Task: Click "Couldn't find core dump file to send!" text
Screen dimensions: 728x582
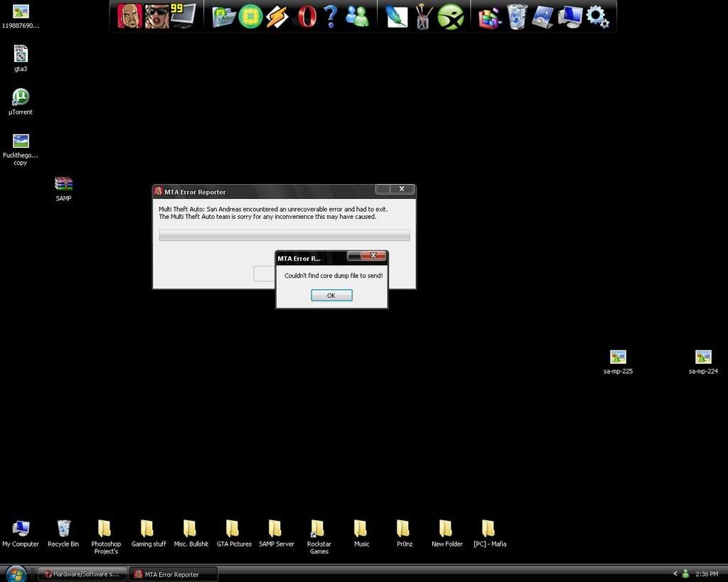Action: point(333,276)
